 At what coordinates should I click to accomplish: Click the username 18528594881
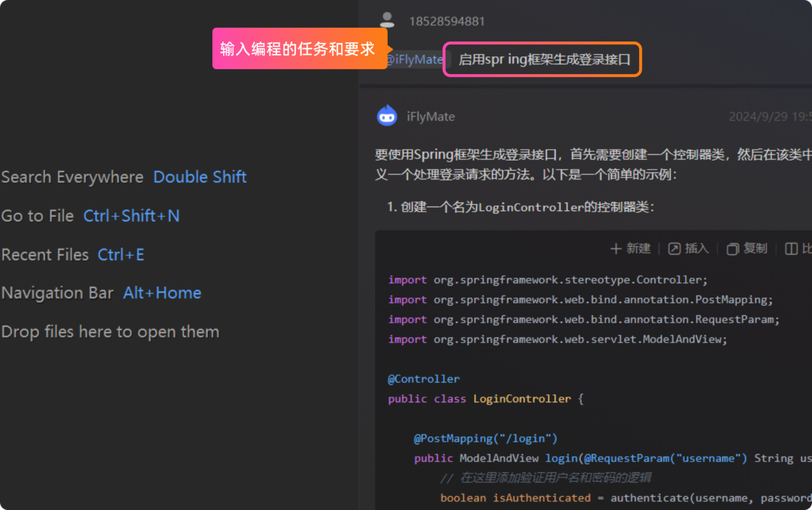(447, 21)
